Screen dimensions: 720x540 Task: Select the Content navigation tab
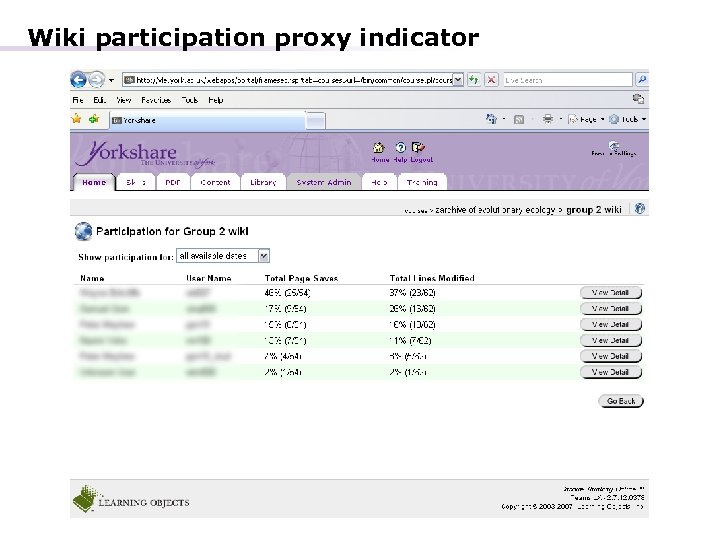(215, 182)
